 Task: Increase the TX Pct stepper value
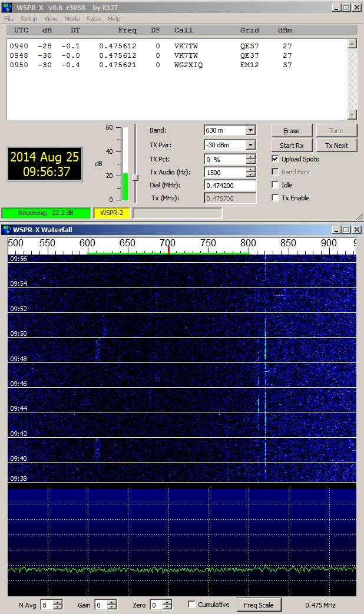tap(251, 157)
